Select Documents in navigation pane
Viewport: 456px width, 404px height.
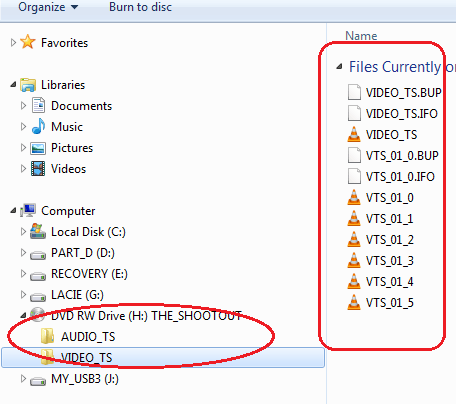[x=81, y=106]
